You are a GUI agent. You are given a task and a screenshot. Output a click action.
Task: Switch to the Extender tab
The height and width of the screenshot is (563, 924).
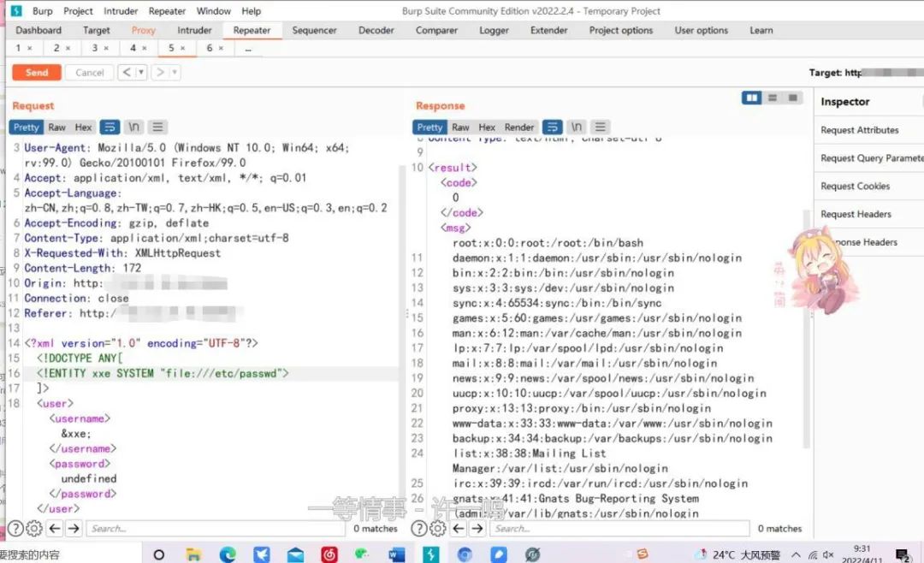coord(548,30)
